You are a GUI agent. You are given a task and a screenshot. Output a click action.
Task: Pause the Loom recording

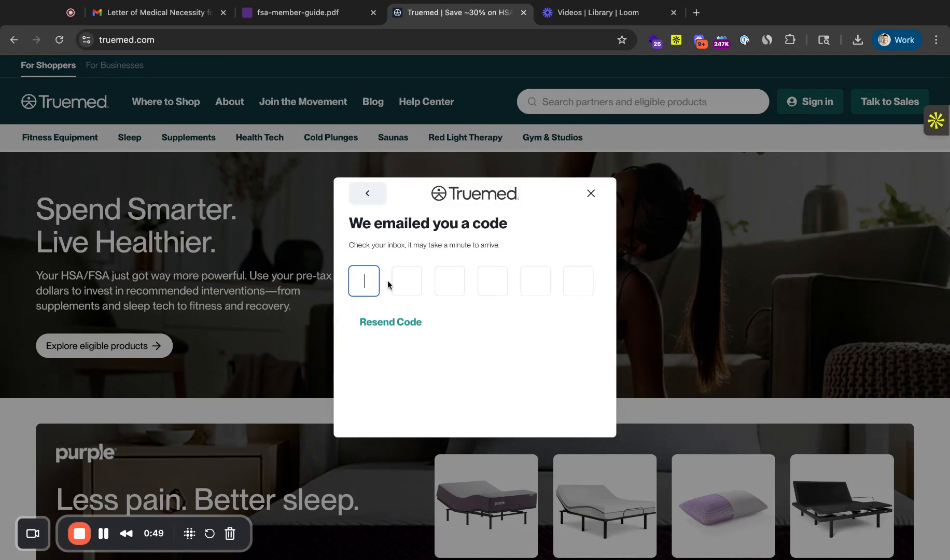[x=103, y=533]
